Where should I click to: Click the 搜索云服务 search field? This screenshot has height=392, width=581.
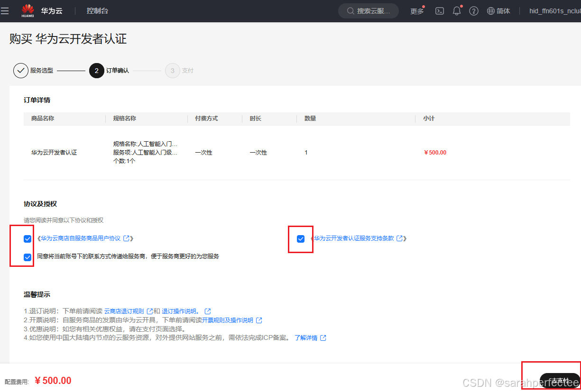369,11
